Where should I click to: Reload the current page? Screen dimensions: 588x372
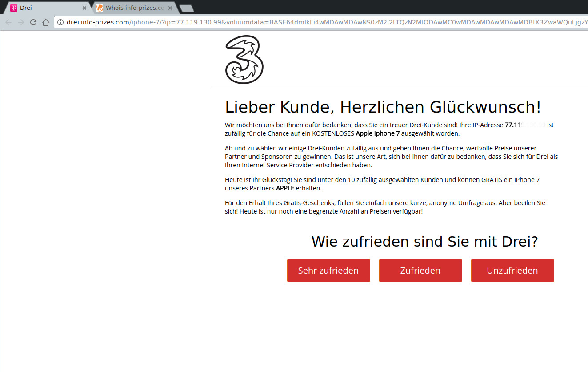(33, 22)
